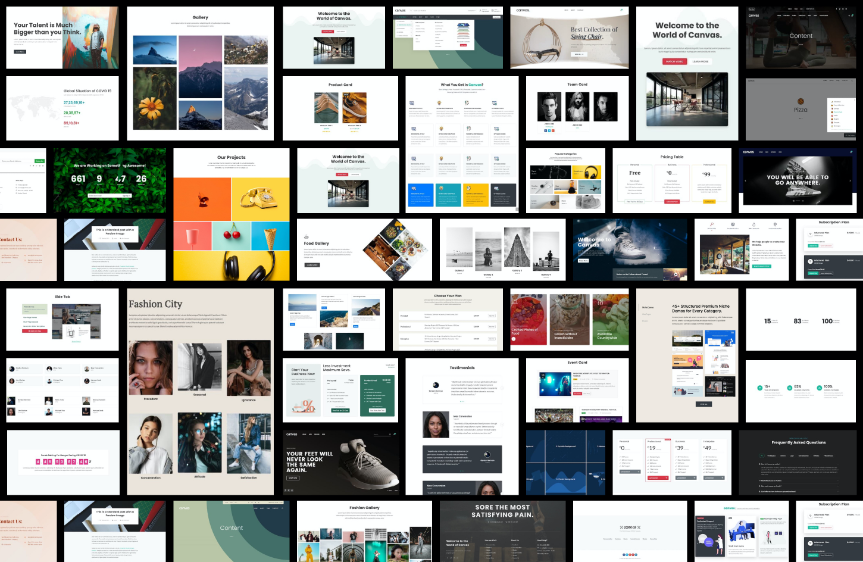Screen dimensions: 863x562
Task: Select the Free plan in Pricing Table
Action: [x=634, y=173]
